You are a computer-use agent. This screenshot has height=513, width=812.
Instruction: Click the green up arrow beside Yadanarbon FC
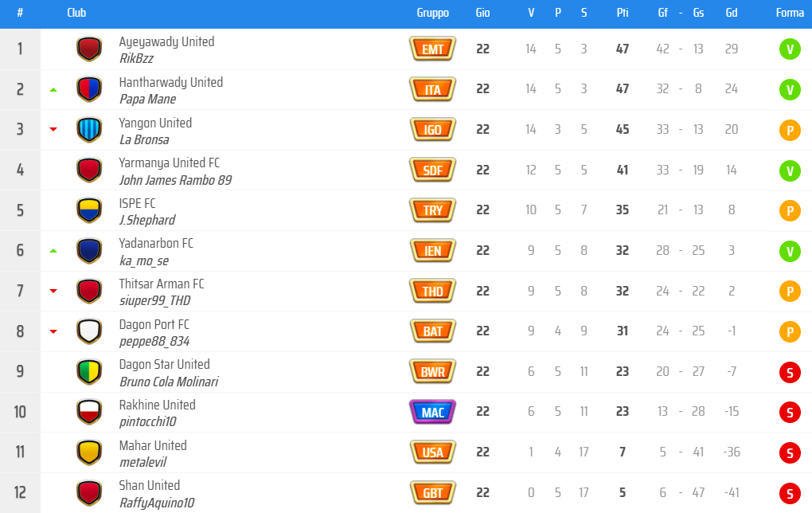pos(53,251)
